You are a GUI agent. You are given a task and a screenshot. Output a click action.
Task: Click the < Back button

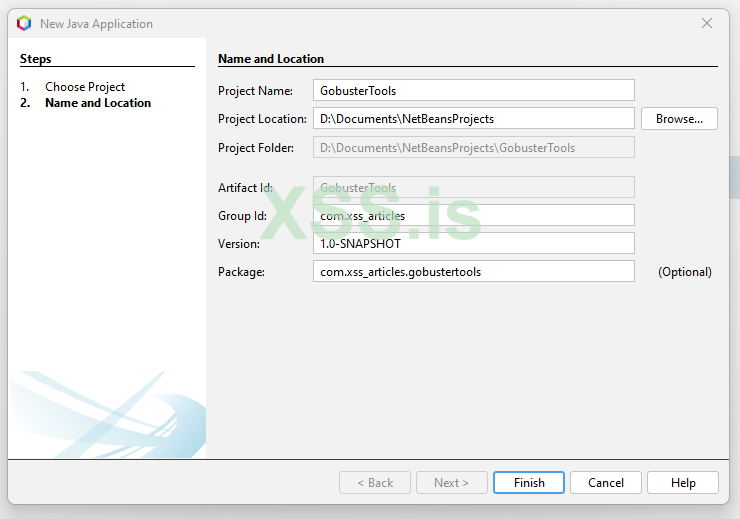(375, 483)
